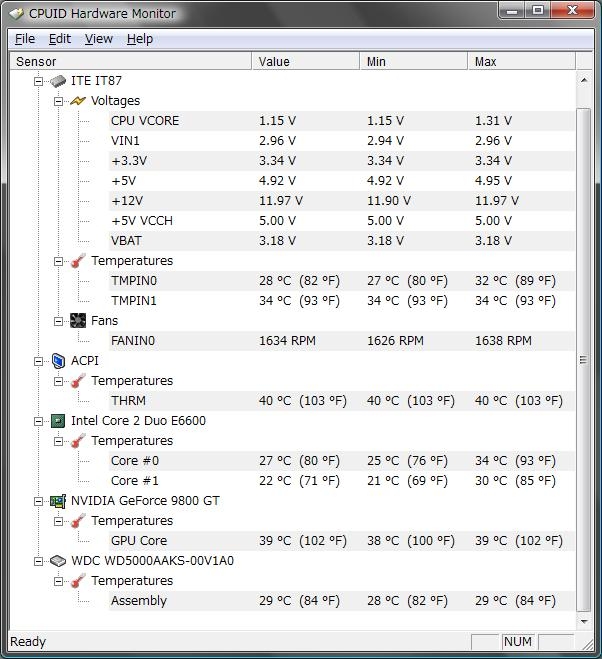Viewport: 602px width, 659px height.
Task: Open the Edit menu
Action: [x=60, y=39]
